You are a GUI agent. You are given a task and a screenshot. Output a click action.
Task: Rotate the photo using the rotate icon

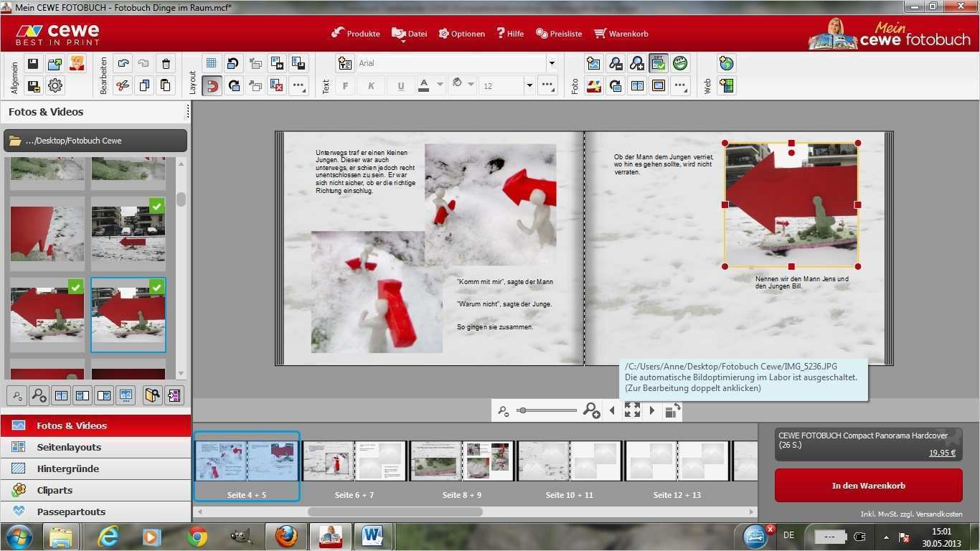(615, 85)
